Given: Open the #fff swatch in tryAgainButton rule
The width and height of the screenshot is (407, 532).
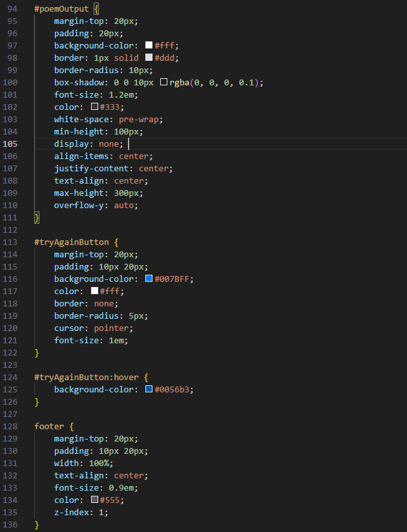Looking at the screenshot, I should click(94, 291).
